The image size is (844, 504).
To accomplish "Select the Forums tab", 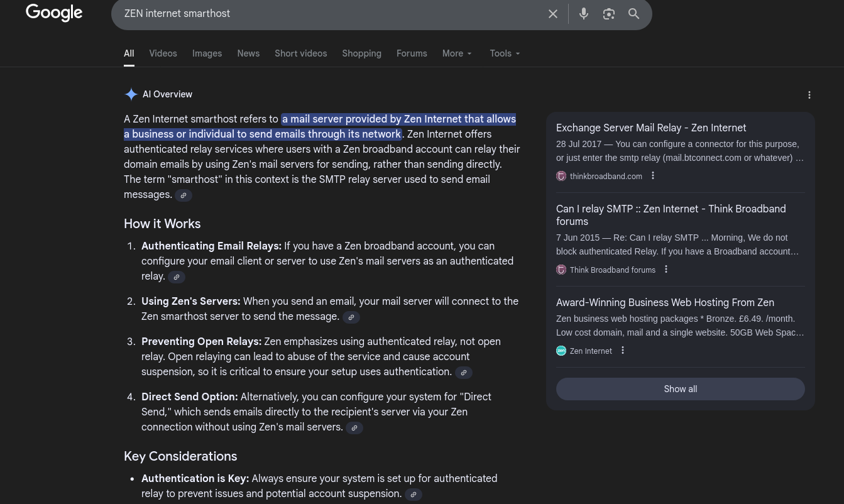I will point(412,53).
